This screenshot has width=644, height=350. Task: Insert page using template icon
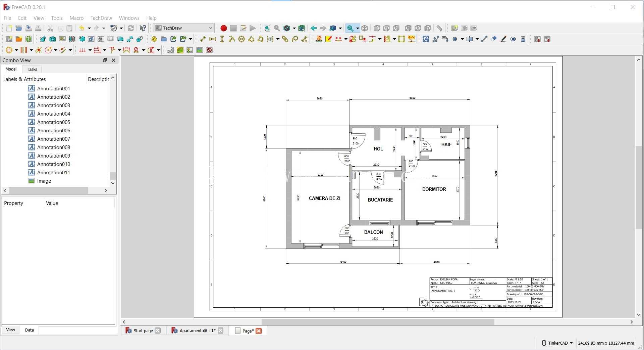(x=19, y=39)
